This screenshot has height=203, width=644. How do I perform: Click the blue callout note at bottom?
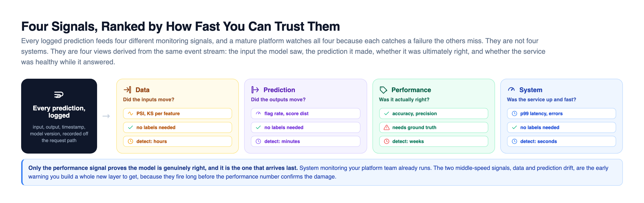coord(322,172)
